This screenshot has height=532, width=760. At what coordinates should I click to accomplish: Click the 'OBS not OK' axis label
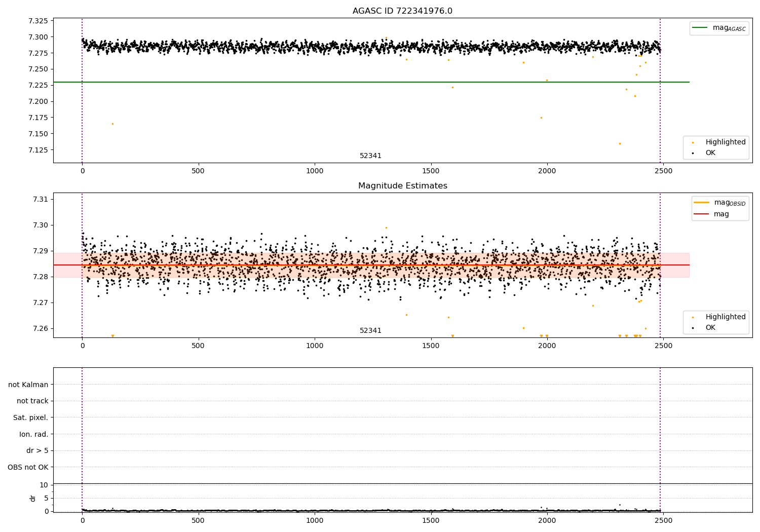tap(28, 467)
